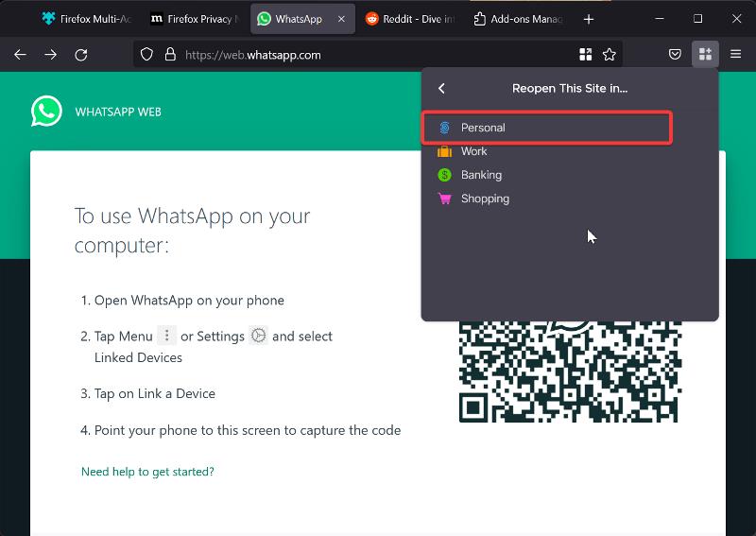This screenshot has height=536, width=756.
Task: Switch to the Firefox Privacy tab
Action: (x=195, y=19)
